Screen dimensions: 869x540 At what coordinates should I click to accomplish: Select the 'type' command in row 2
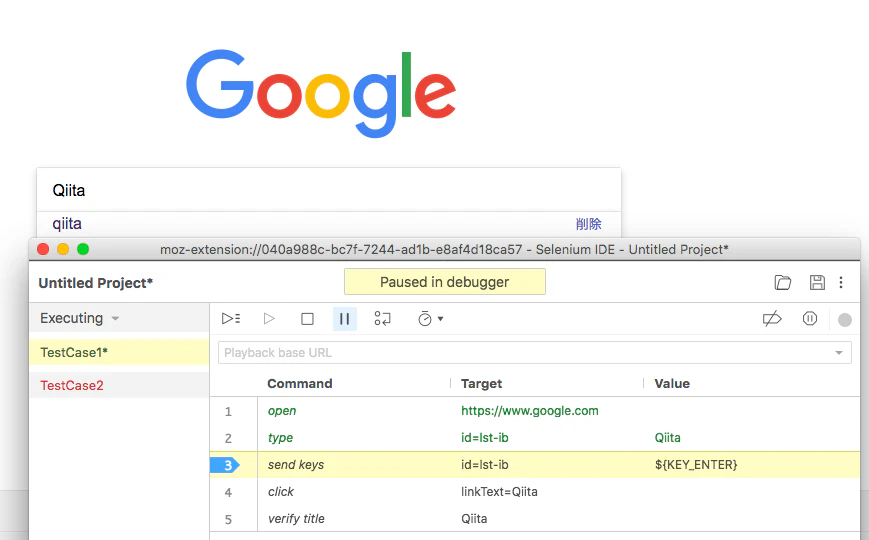tap(280, 438)
